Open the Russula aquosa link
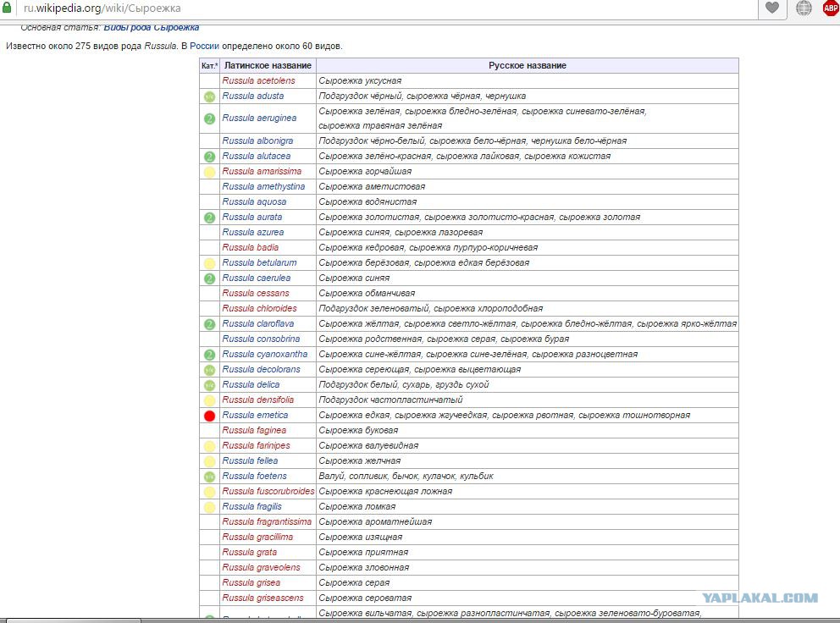The width and height of the screenshot is (840, 623). [255, 202]
